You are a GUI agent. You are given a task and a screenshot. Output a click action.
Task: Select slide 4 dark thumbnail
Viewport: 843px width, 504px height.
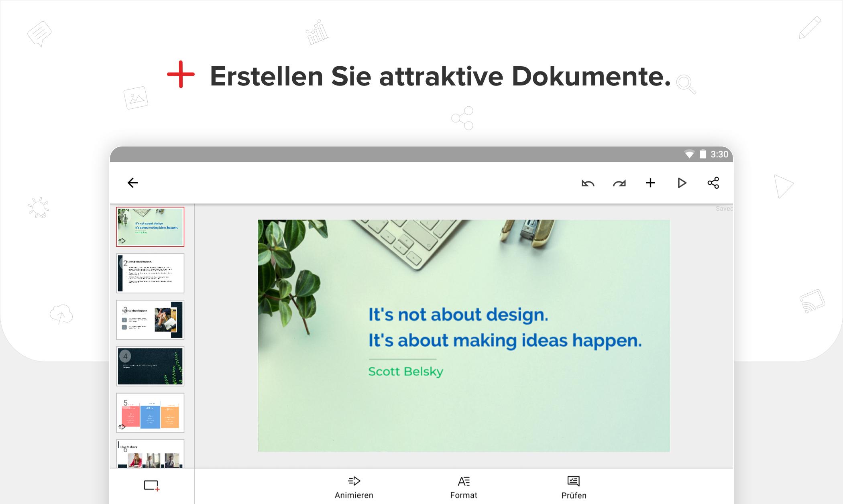click(x=150, y=366)
